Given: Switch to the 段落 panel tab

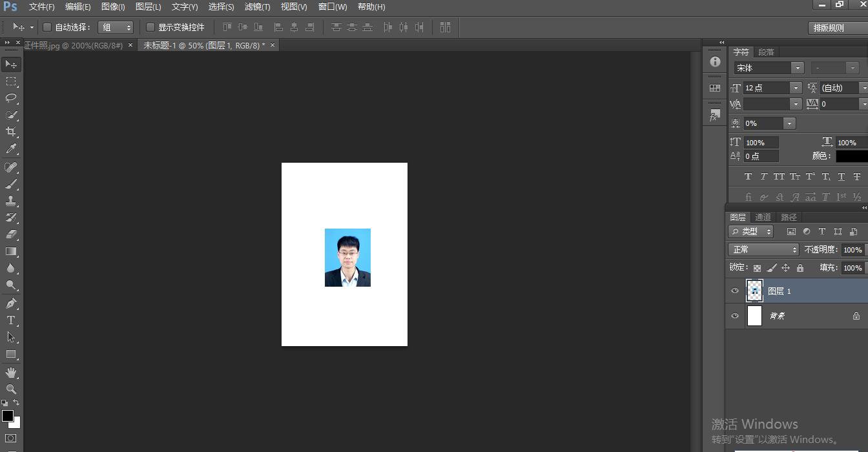Looking at the screenshot, I should pos(766,52).
